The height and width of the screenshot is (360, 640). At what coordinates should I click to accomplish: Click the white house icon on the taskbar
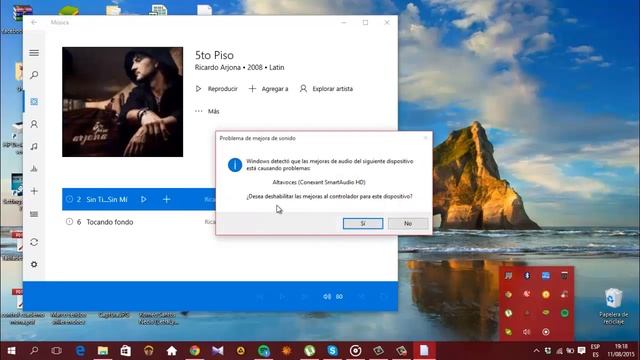click(172, 351)
